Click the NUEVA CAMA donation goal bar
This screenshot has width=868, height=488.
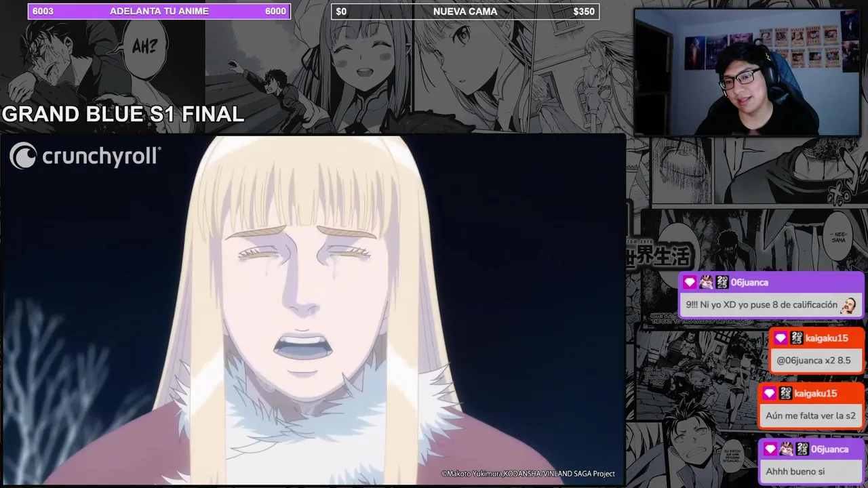[465, 12]
